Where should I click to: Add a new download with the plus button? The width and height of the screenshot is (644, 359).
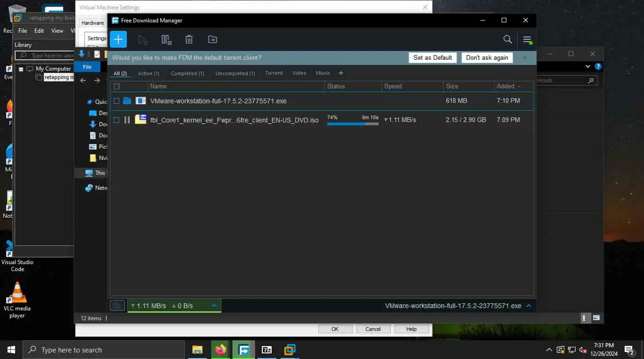[x=118, y=39]
